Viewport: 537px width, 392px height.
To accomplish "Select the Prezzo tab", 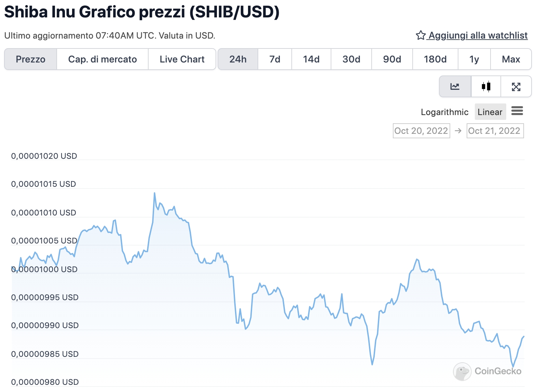I will [x=31, y=59].
